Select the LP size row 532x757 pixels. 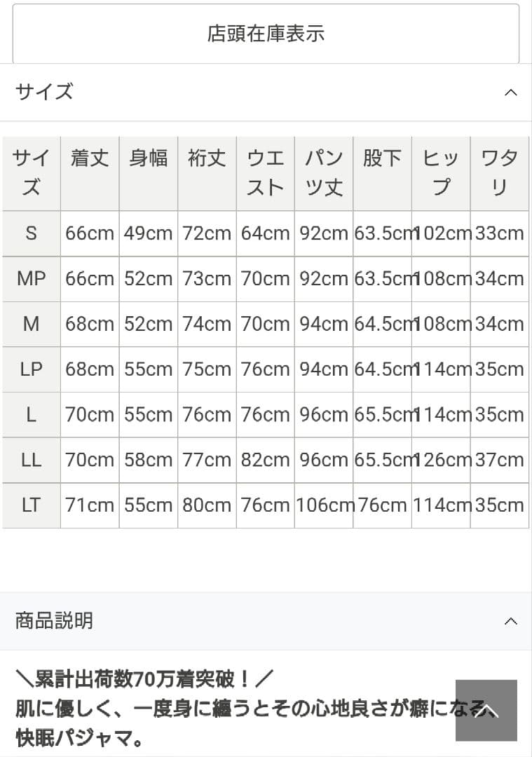pos(31,369)
